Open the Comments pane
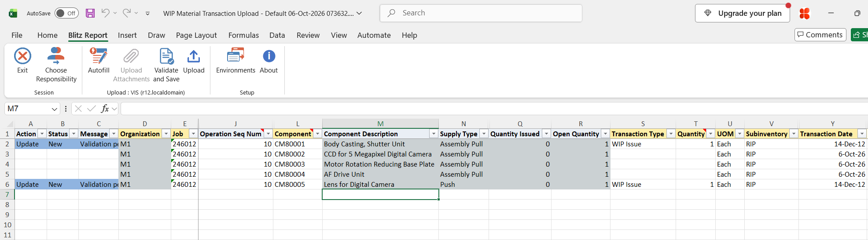Image resolution: width=868 pixels, height=240 pixels. click(820, 35)
